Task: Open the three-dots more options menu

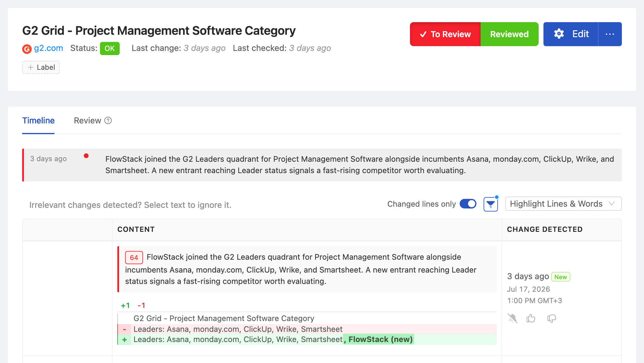Action: (x=610, y=34)
